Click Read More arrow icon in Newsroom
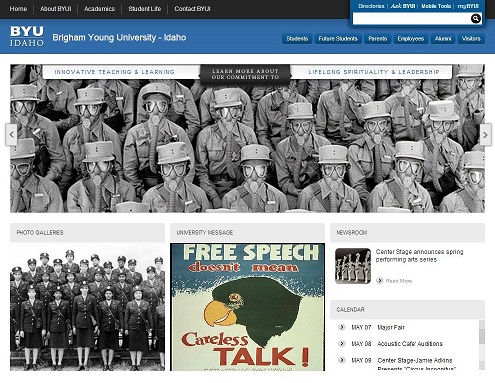Viewport: 495px width, 383px height. pyautogui.click(x=380, y=281)
